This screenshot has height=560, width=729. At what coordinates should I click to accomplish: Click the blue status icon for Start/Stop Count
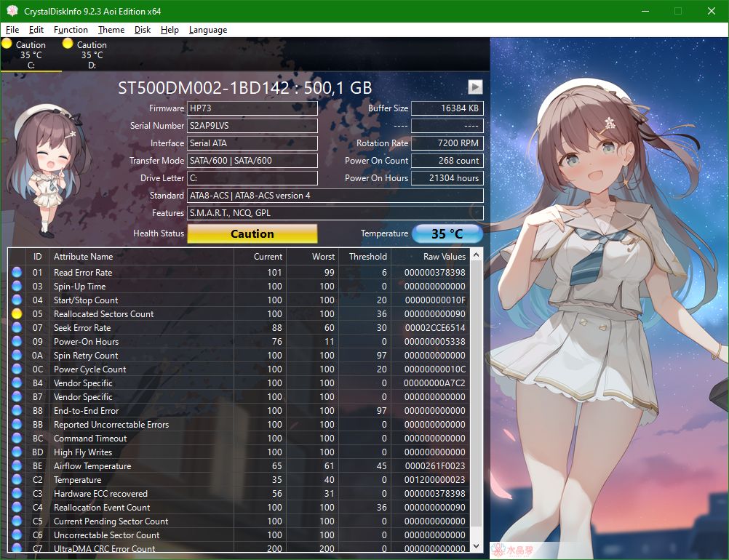coord(17,300)
